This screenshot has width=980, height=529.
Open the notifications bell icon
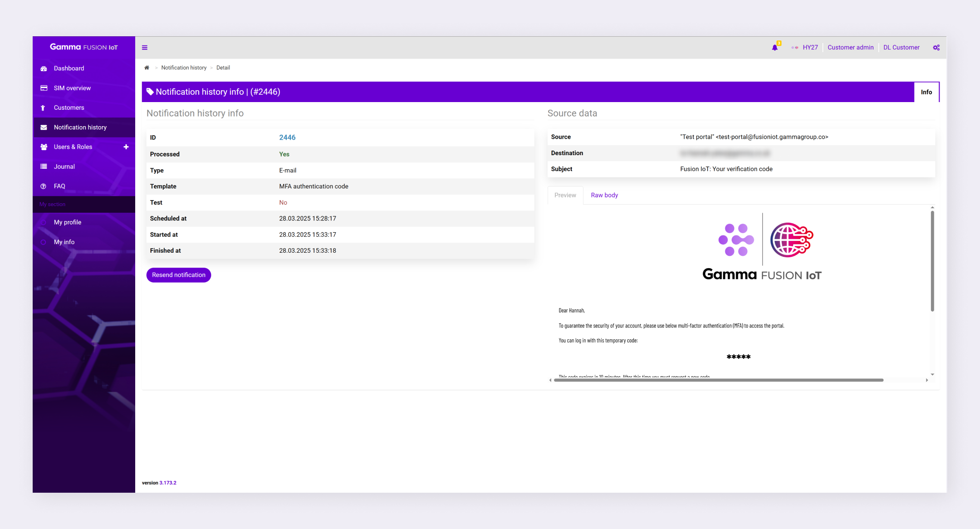[774, 48]
